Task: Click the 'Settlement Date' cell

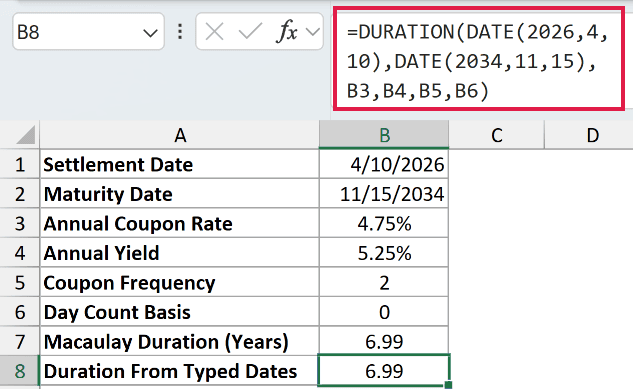Action: click(180, 164)
